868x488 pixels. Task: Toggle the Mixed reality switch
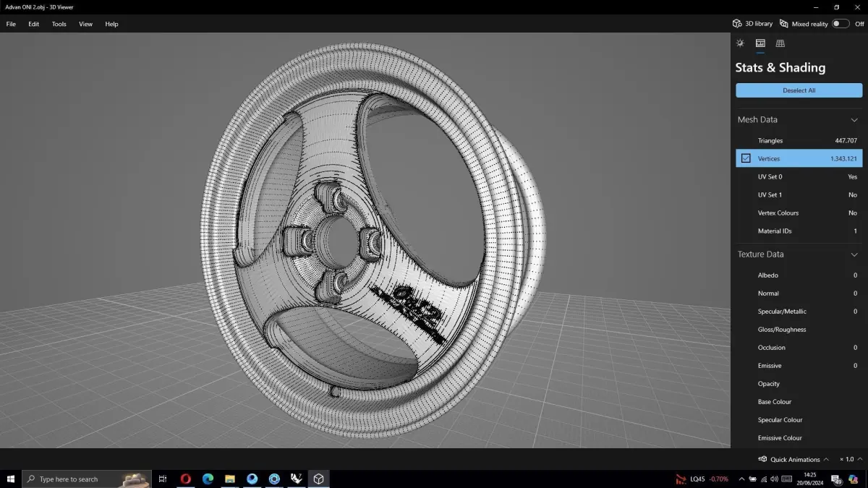[x=840, y=24]
